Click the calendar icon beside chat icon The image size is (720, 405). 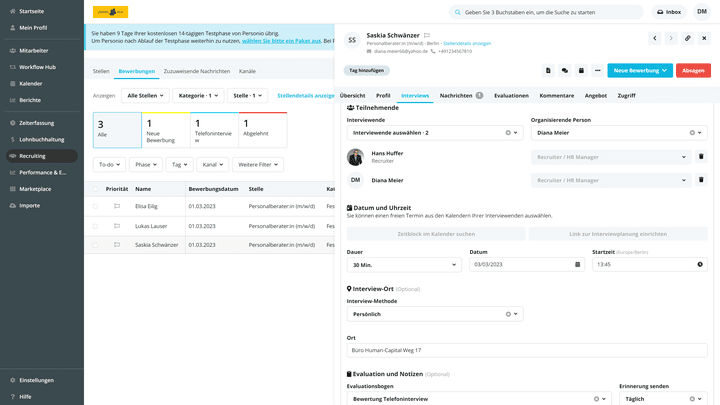point(581,71)
